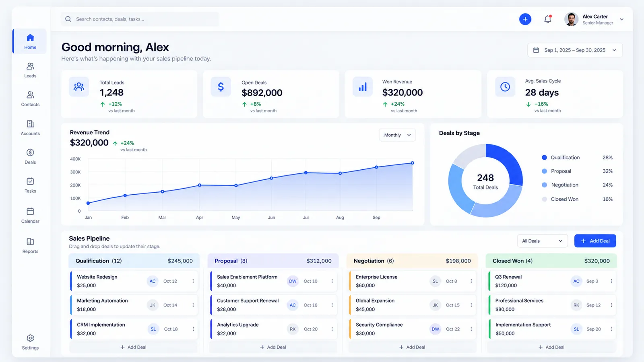Viewport: 644px width, 362px height.
Task: Click Oct 22 date on Security Compliance
Action: [453, 329]
